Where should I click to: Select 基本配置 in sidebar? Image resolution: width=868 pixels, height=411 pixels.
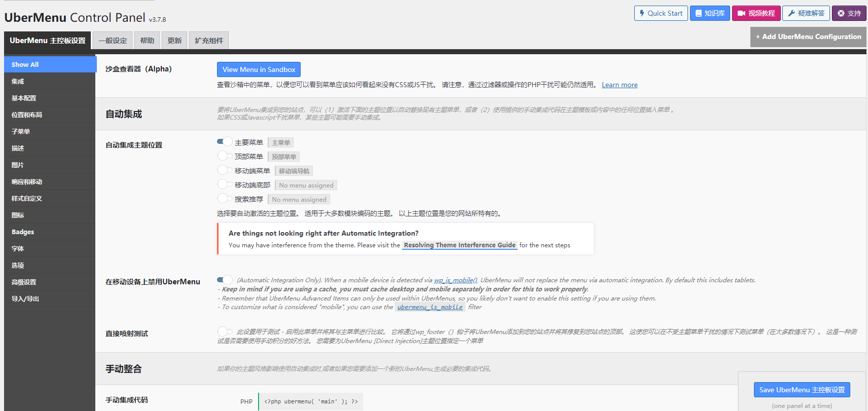click(50, 98)
